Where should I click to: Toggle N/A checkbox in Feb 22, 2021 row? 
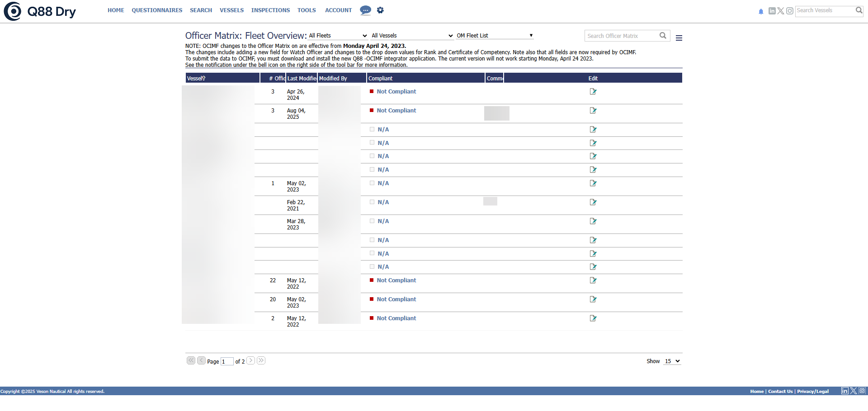372,202
